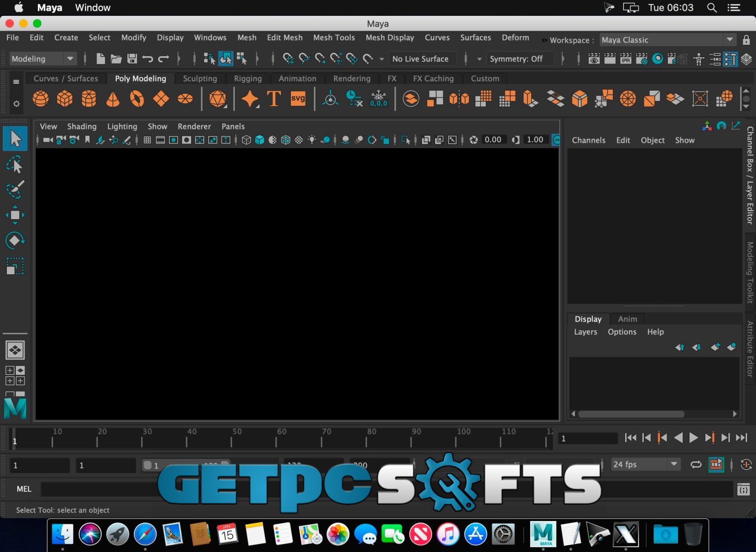The image size is (756, 552).
Task: Open the Attribute Editor side tab
Action: pos(750,349)
